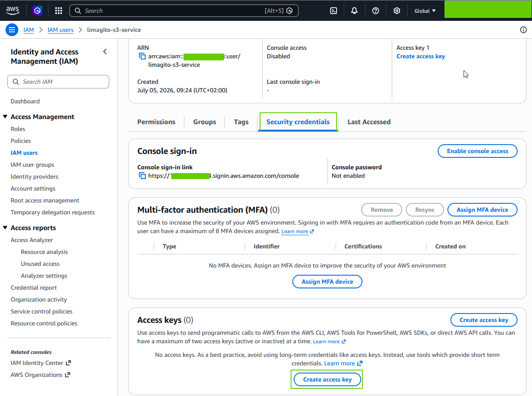Open Access Analyzer in navigation

[32, 240]
